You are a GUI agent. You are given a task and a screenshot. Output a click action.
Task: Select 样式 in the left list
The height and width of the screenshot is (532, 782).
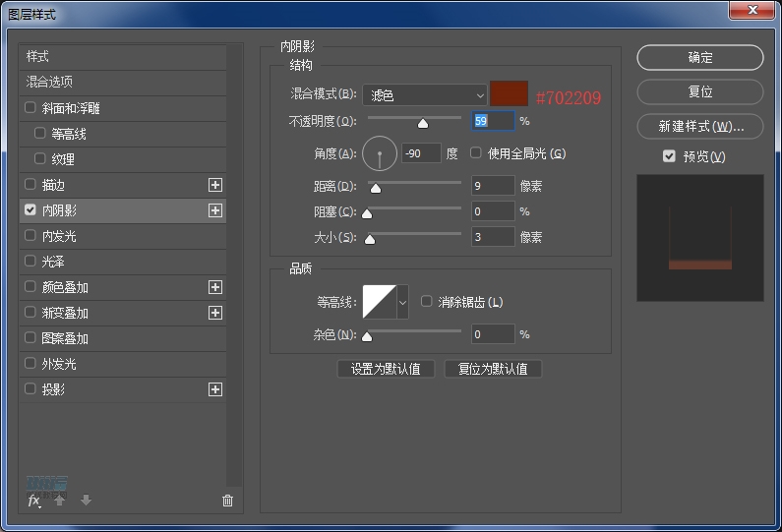click(x=123, y=57)
